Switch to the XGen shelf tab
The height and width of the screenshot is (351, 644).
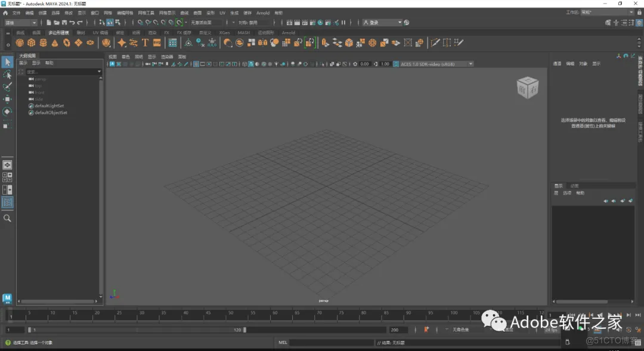click(224, 32)
